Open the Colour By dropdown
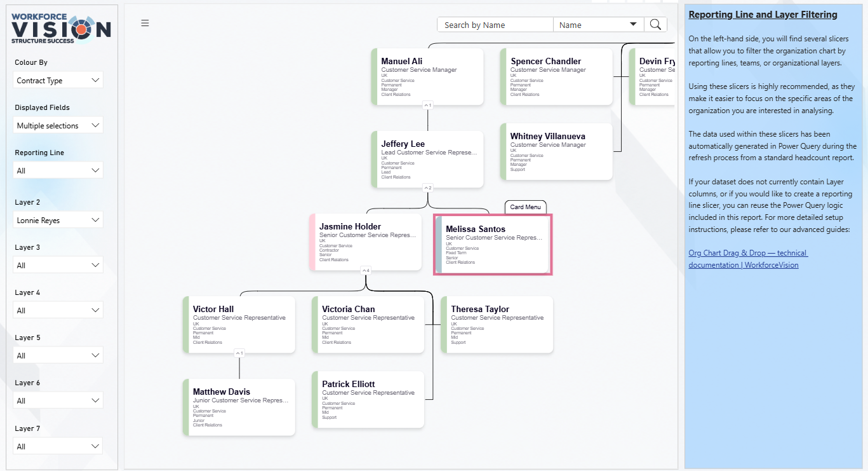 click(58, 80)
